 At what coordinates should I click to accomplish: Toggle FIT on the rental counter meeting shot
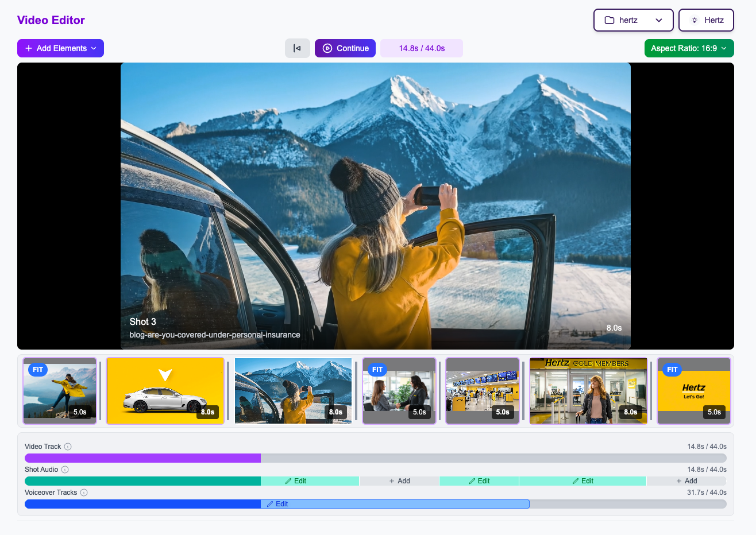point(377,370)
